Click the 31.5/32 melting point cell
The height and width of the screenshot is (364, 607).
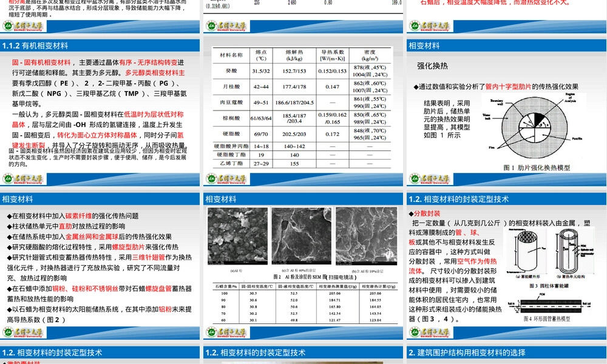tap(261, 71)
